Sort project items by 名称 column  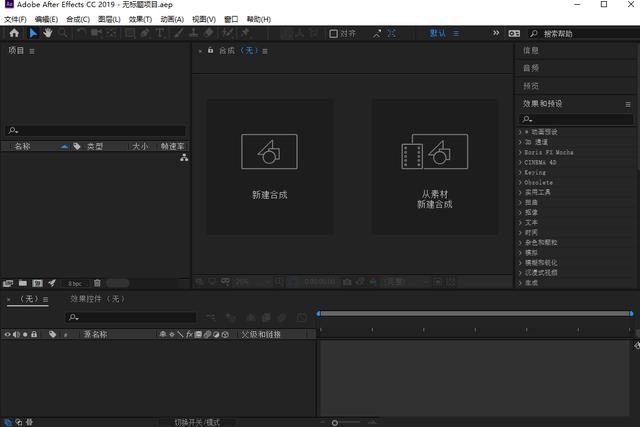coord(22,146)
